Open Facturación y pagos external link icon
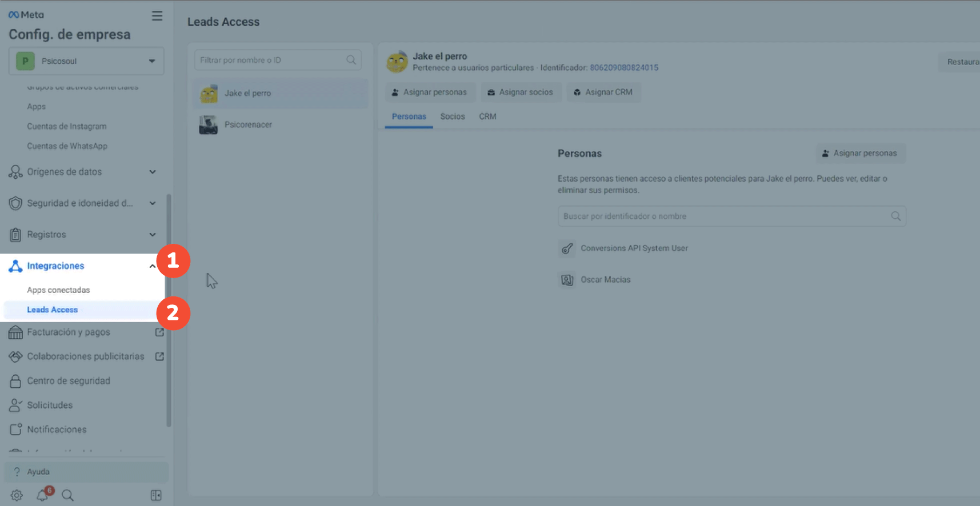 (x=160, y=332)
